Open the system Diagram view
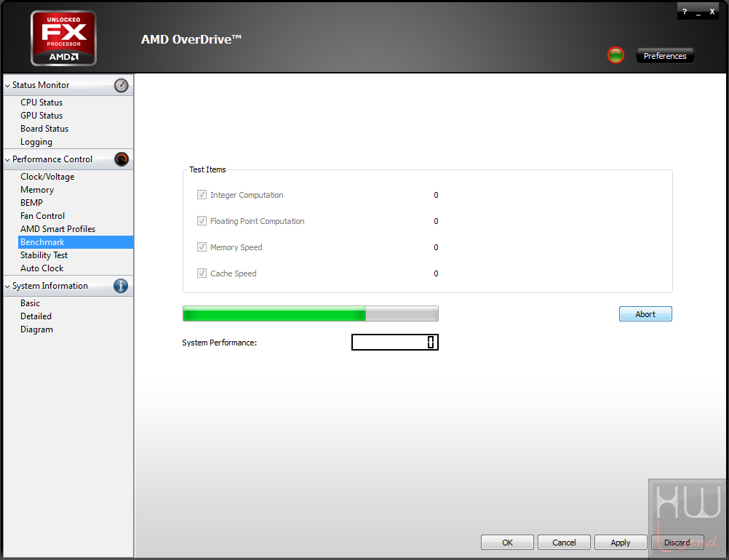 [x=36, y=329]
